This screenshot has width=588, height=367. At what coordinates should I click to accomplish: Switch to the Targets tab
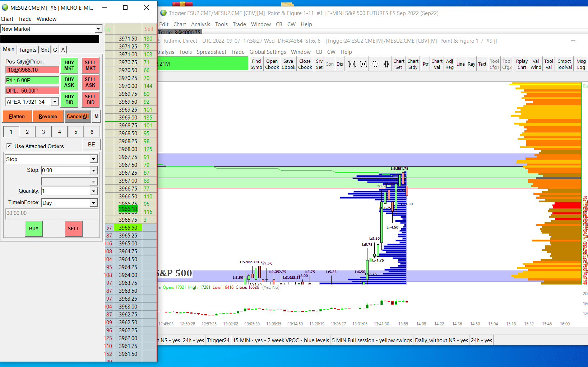pyautogui.click(x=28, y=50)
